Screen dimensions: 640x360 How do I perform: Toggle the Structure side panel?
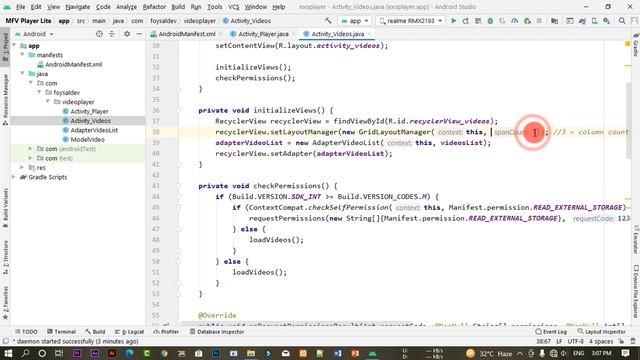coord(5,257)
